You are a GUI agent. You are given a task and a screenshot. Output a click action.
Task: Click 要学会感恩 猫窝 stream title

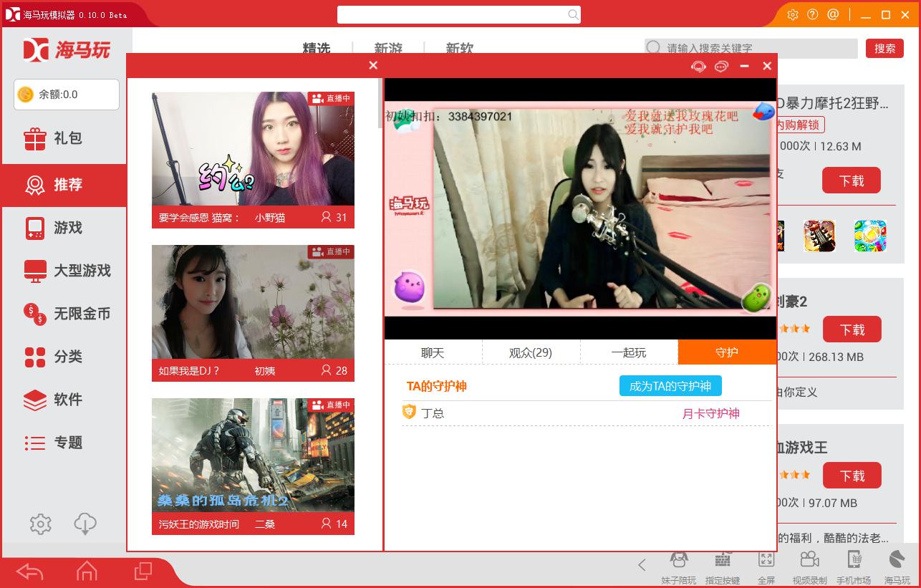pos(200,218)
